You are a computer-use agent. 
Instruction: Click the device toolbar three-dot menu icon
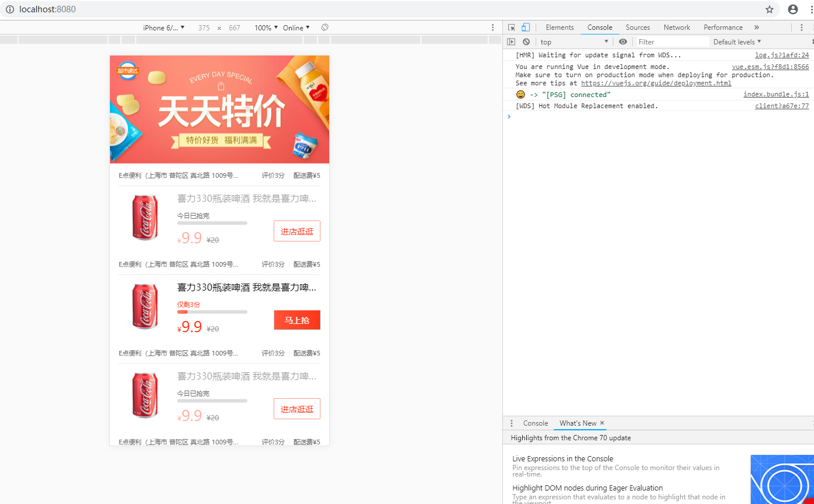coord(492,27)
